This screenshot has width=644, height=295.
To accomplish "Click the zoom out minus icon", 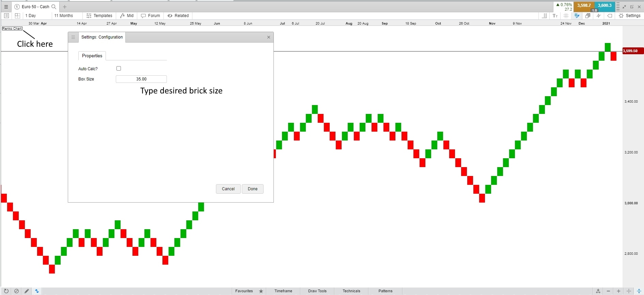I will click(608, 291).
